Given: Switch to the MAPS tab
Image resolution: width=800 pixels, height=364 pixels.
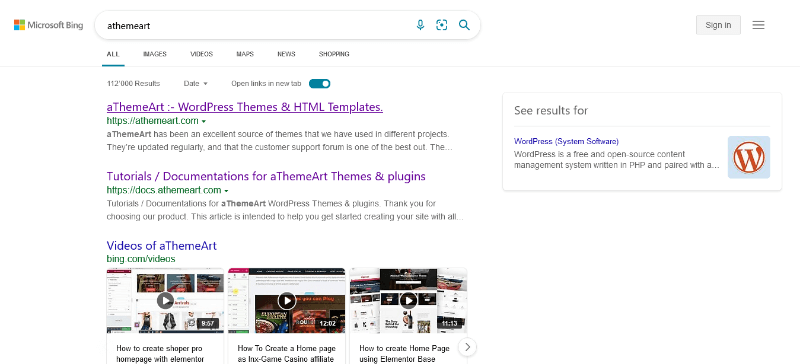Looking at the screenshot, I should [245, 54].
